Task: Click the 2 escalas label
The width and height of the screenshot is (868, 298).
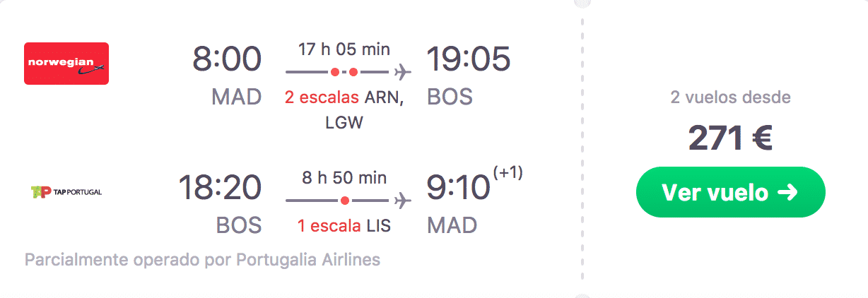Action: click(x=322, y=97)
